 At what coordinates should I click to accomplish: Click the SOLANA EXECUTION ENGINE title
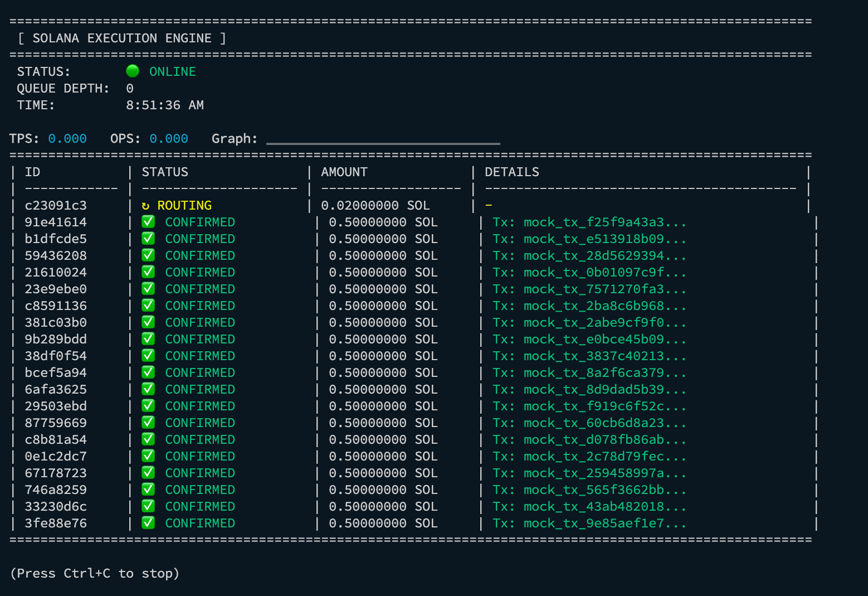(122, 38)
